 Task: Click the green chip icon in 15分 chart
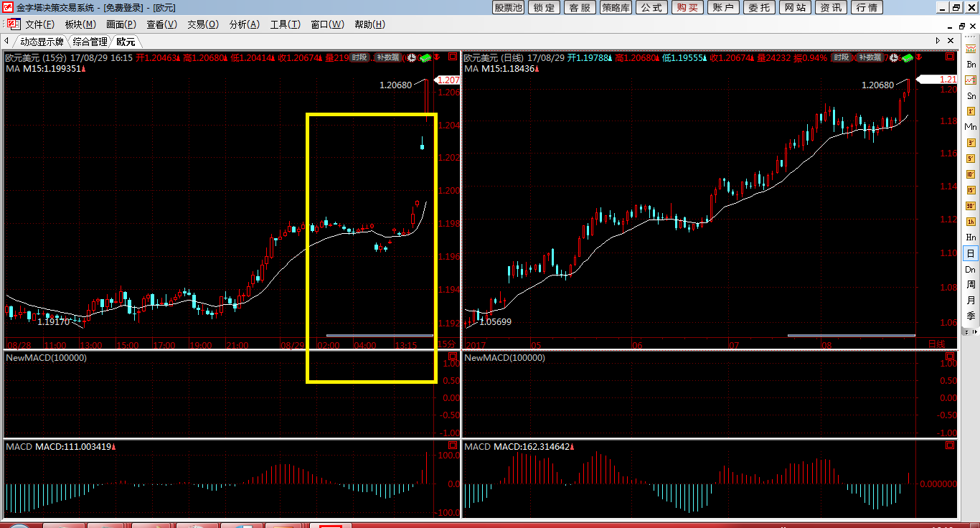pyautogui.click(x=425, y=57)
